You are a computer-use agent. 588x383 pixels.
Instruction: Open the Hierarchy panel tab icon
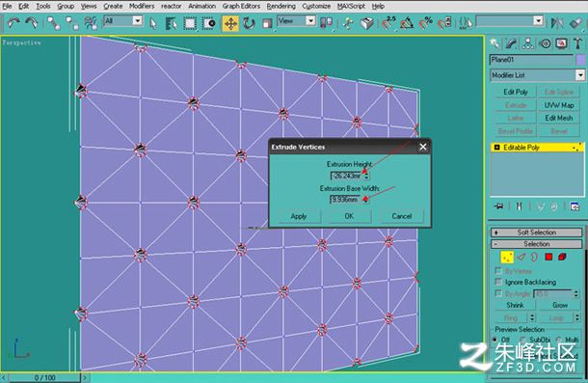pos(527,44)
